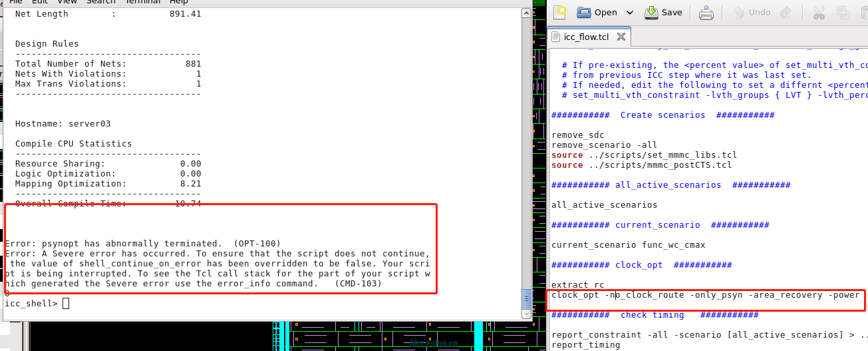Click the OPT-100 psynopt error line

(143, 244)
